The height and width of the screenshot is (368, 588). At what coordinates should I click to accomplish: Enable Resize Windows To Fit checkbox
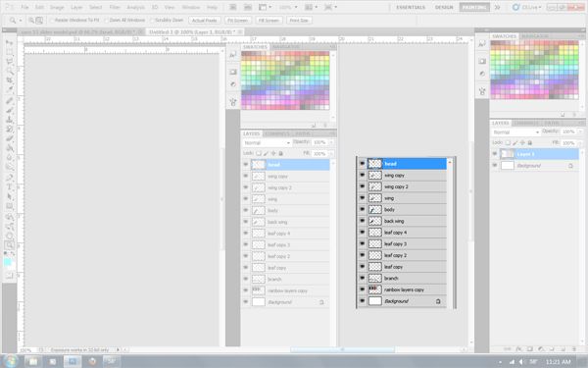coord(52,21)
